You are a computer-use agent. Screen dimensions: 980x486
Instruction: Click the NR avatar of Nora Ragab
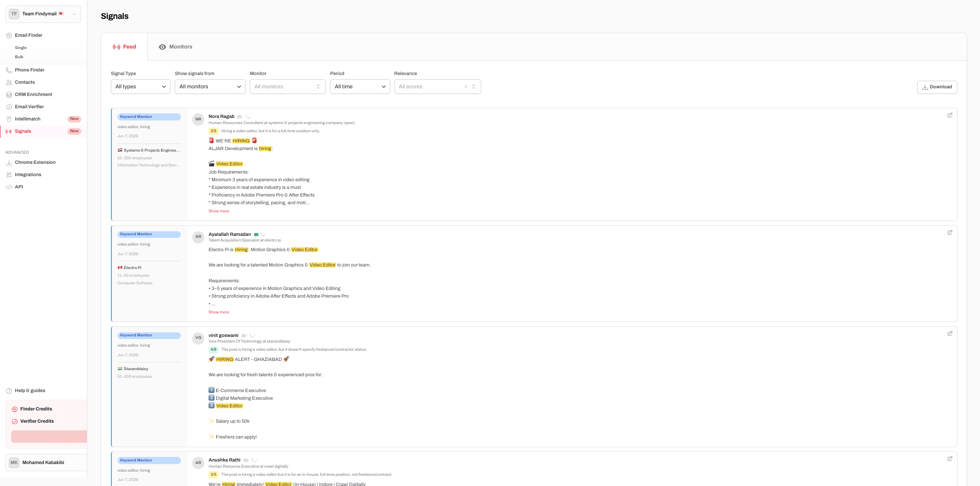(198, 119)
